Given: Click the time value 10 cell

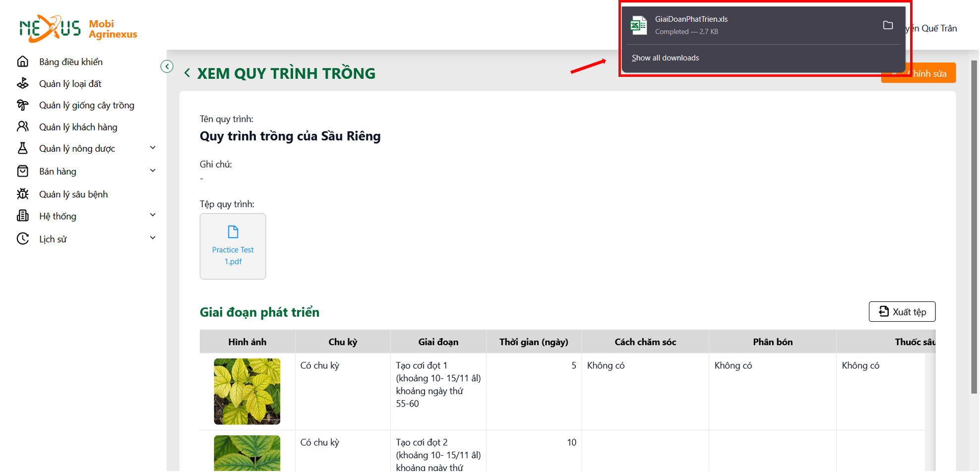Looking at the screenshot, I should tap(534, 451).
